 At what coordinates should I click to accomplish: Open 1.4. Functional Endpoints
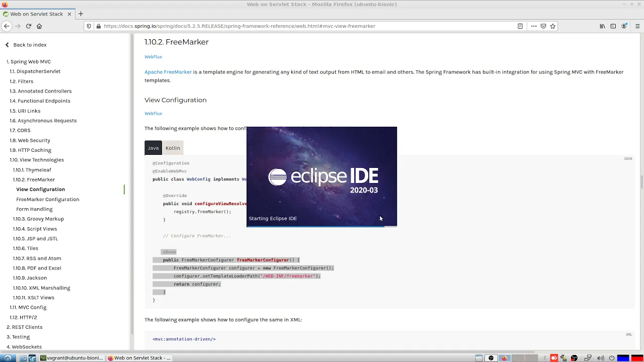pos(40,101)
